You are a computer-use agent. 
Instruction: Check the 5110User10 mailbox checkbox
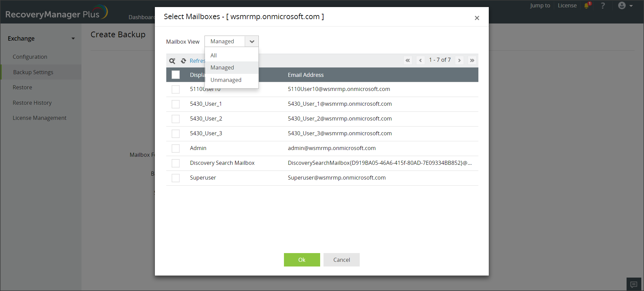point(176,89)
